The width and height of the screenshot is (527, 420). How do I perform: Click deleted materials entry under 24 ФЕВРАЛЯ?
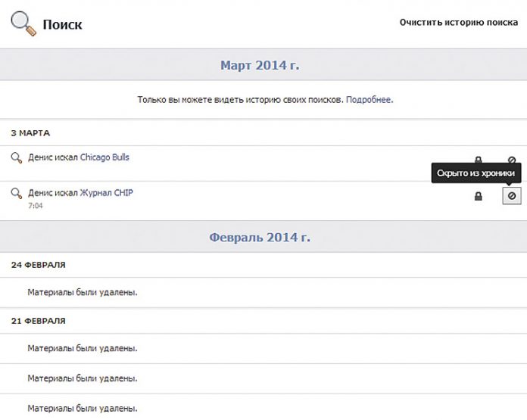point(83,292)
